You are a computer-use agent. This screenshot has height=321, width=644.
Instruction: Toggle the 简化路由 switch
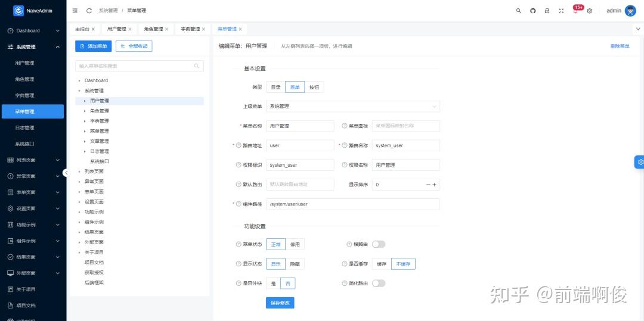point(379,283)
